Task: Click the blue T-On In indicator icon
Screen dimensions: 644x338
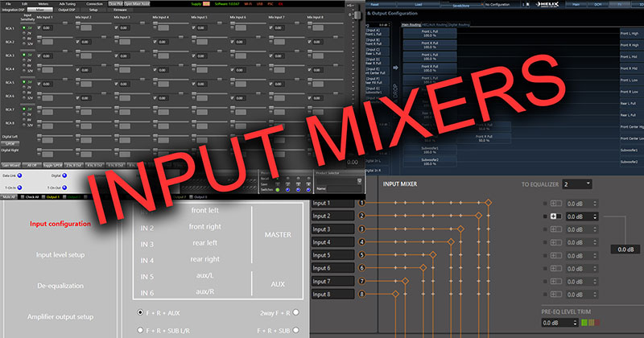Action: [x=19, y=188]
